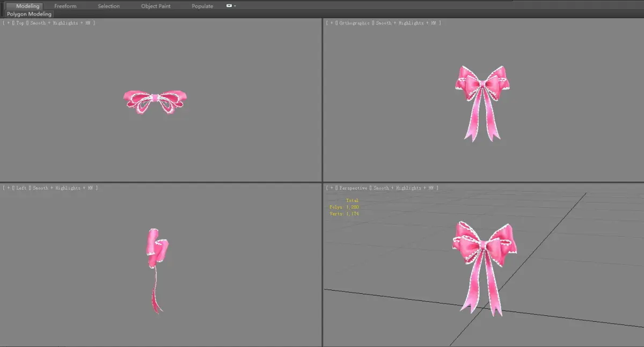
Task: Open the Orthographic viewport shading menu
Action: tap(406, 23)
